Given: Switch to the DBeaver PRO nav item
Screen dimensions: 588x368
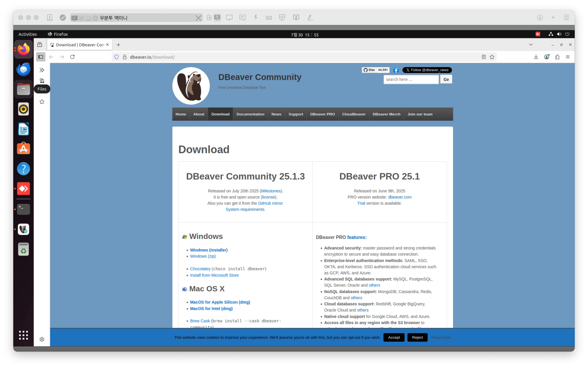Looking at the screenshot, I should [322, 114].
